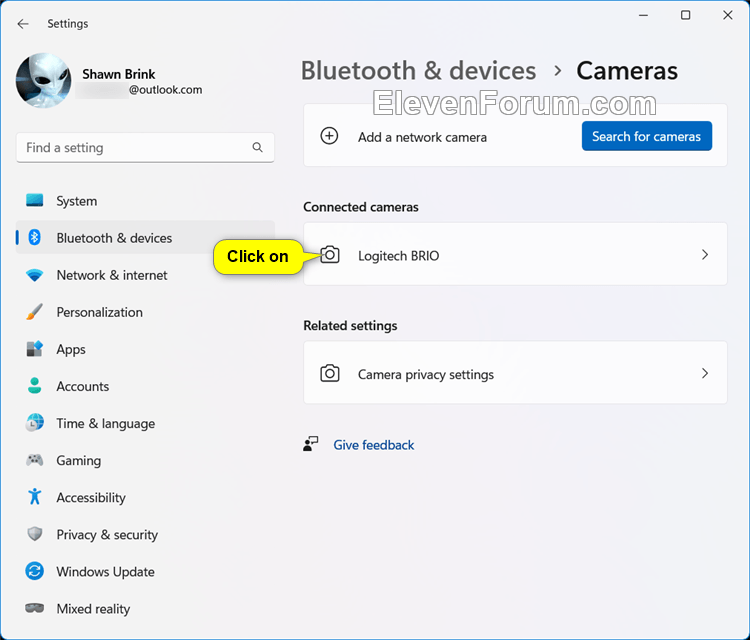
Task: Close the Settings window
Action: pyautogui.click(x=728, y=15)
